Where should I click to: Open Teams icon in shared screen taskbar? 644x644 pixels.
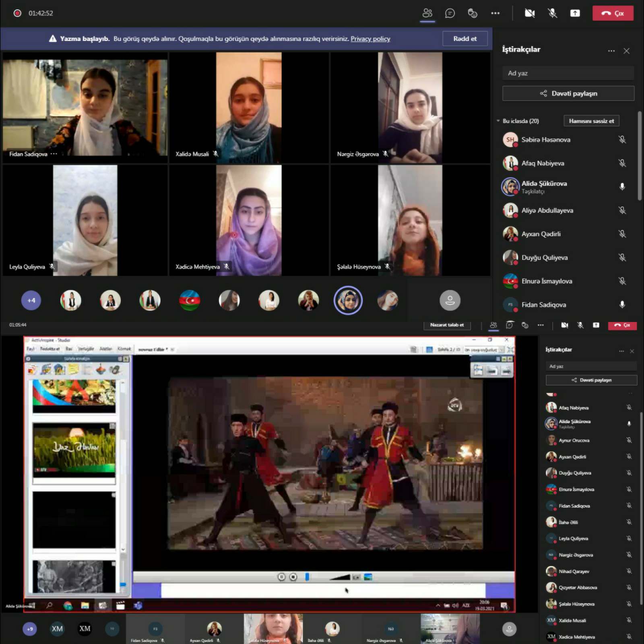138,605
